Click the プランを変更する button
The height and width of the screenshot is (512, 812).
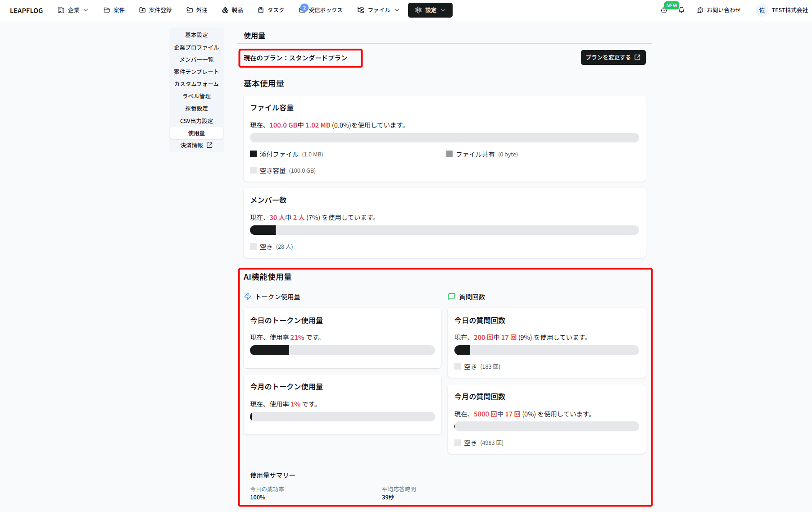(x=612, y=57)
